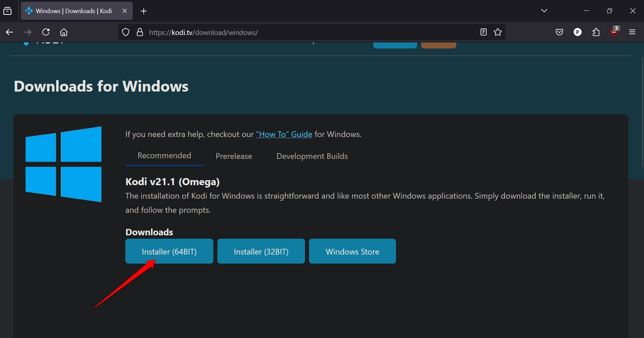Click the Downloads for Windows heading
The image size is (644, 338).
point(101,87)
